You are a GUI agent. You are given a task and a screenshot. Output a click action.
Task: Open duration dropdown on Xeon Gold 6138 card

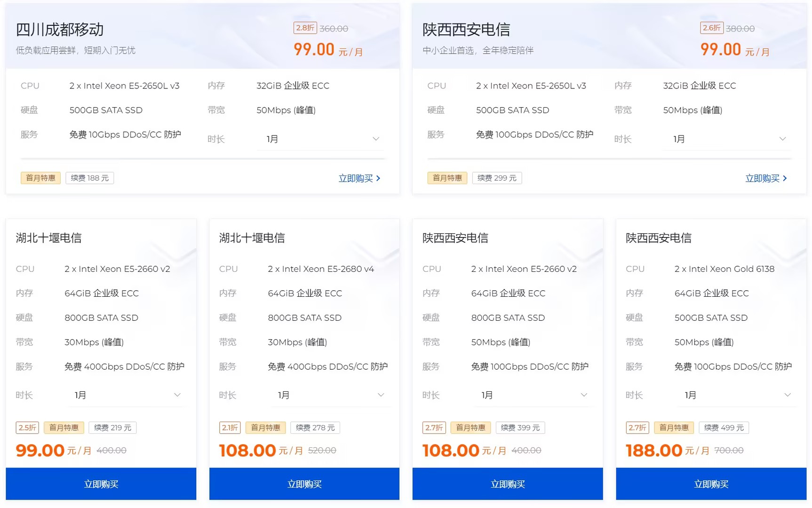click(x=737, y=395)
